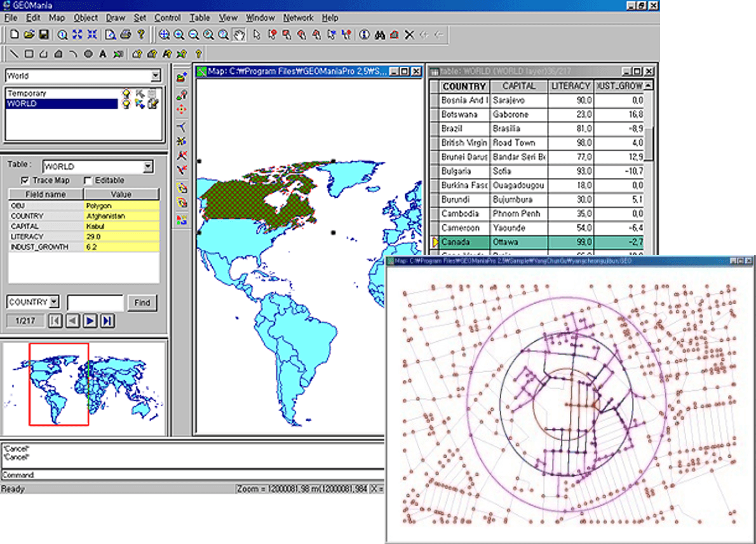Click the Brasilia capital cell
The image size is (756, 544).
(x=519, y=129)
